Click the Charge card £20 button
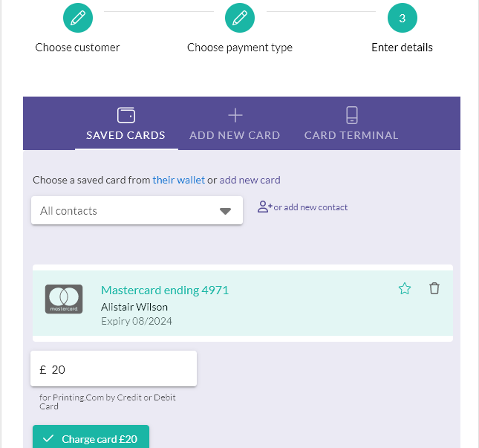 point(91,437)
